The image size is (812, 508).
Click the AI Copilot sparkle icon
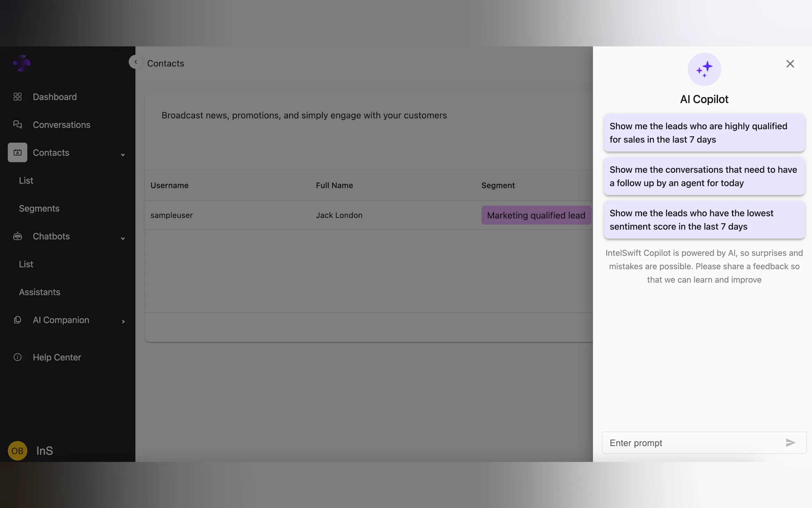704,69
